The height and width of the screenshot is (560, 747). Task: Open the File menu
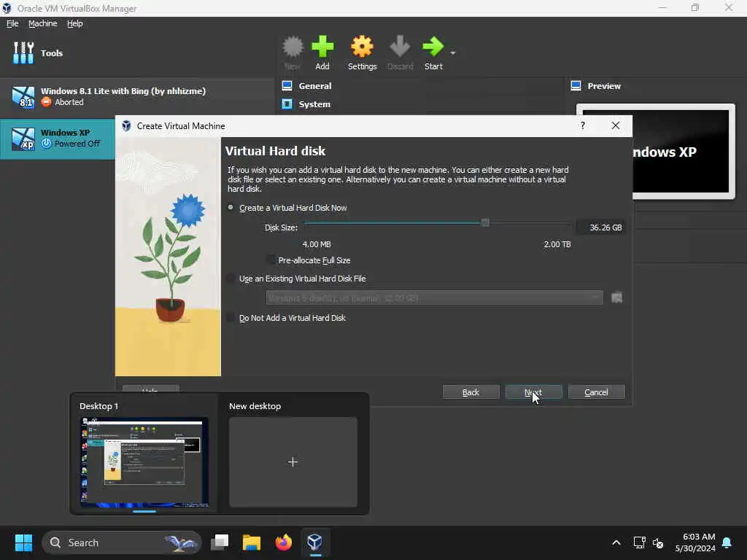coord(12,23)
